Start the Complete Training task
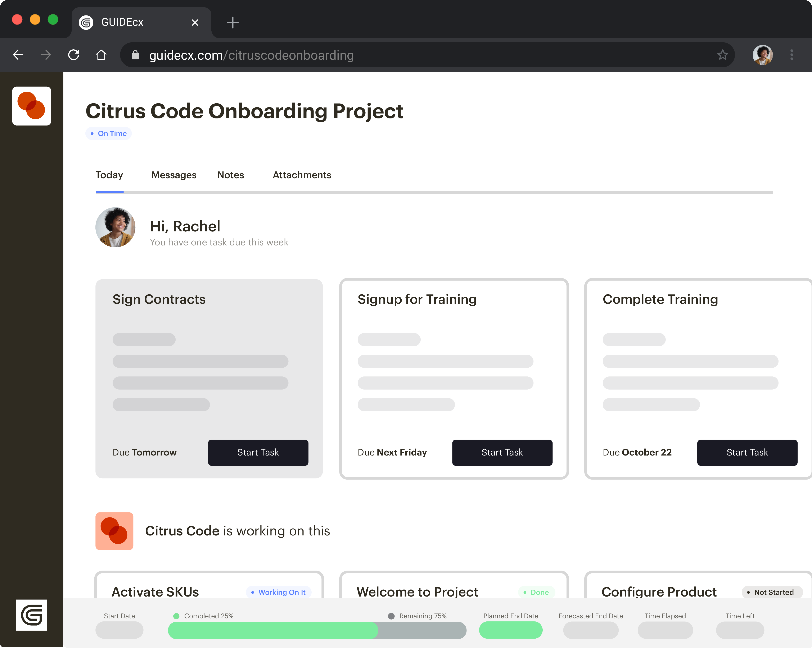The height and width of the screenshot is (648, 812). click(x=747, y=452)
